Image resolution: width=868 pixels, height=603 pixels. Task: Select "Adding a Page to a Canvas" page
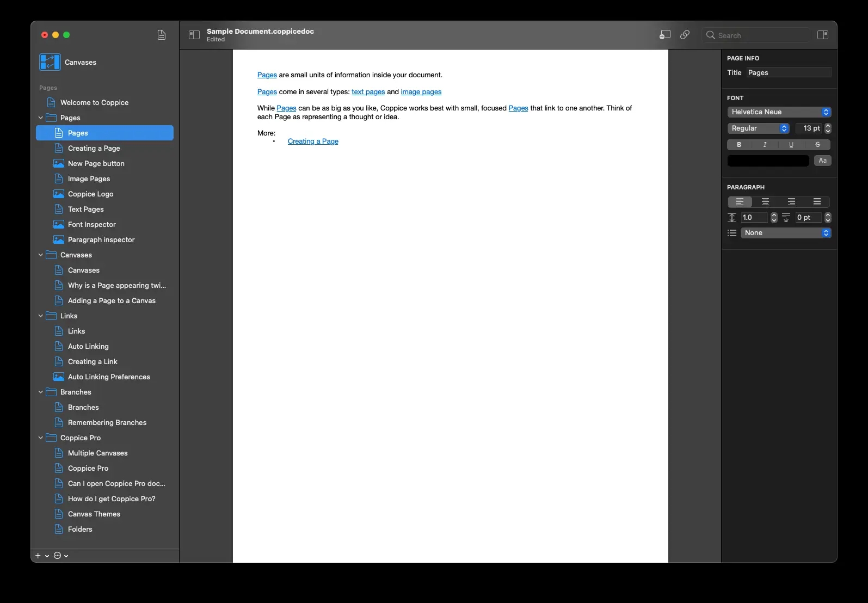click(x=104, y=300)
